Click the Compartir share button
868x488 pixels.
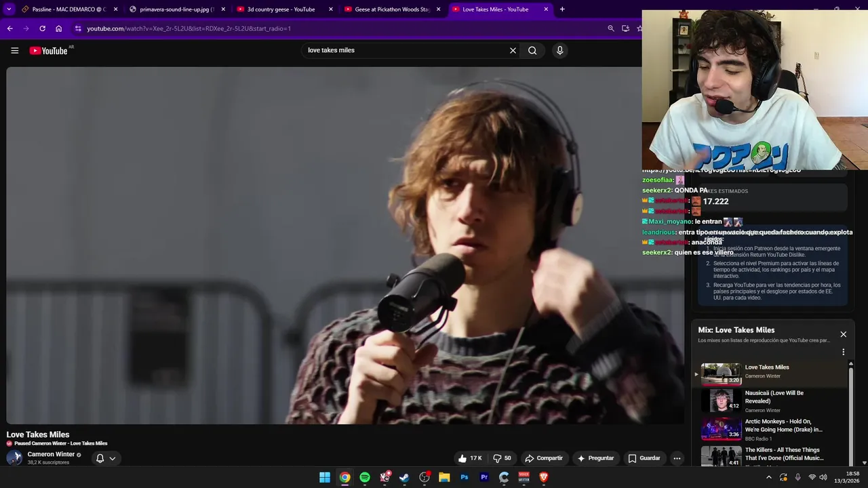(544, 458)
